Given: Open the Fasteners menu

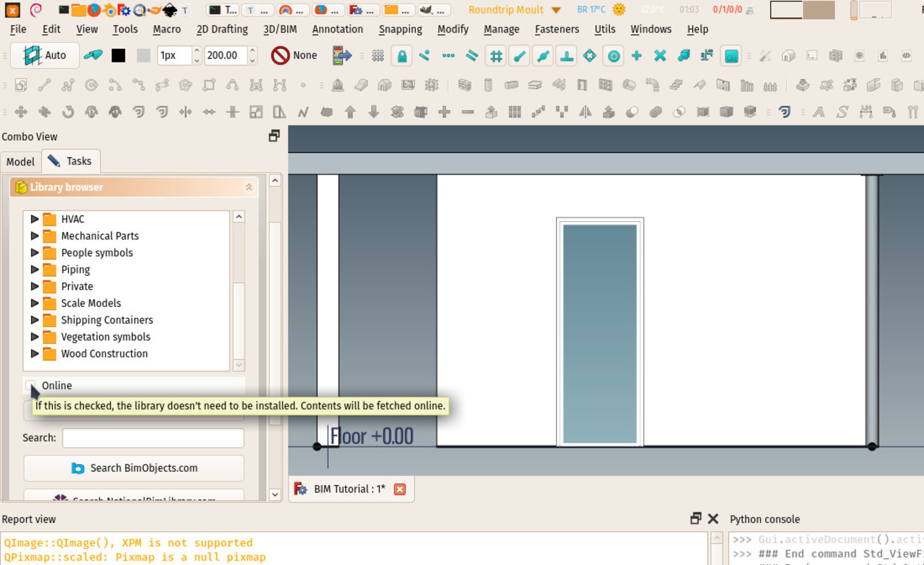Looking at the screenshot, I should (x=557, y=29).
